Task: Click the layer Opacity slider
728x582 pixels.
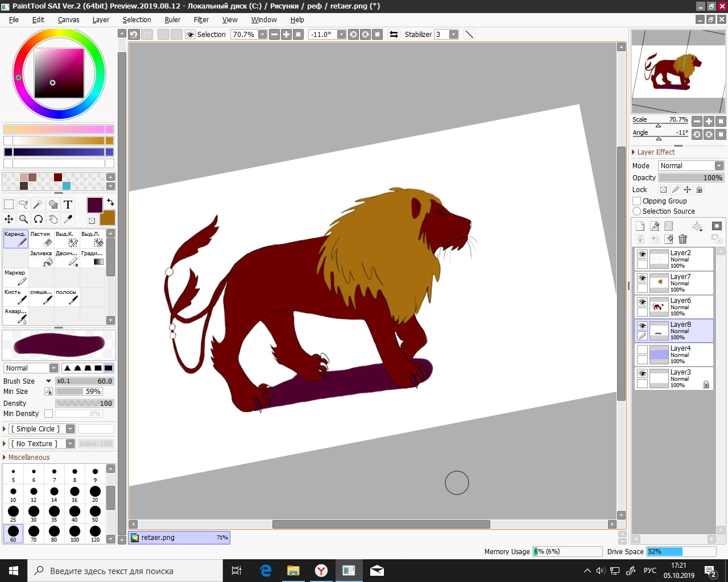Action: (690, 178)
